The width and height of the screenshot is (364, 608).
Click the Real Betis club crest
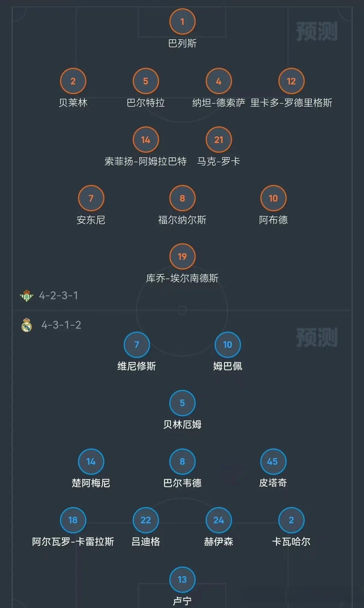click(x=26, y=296)
